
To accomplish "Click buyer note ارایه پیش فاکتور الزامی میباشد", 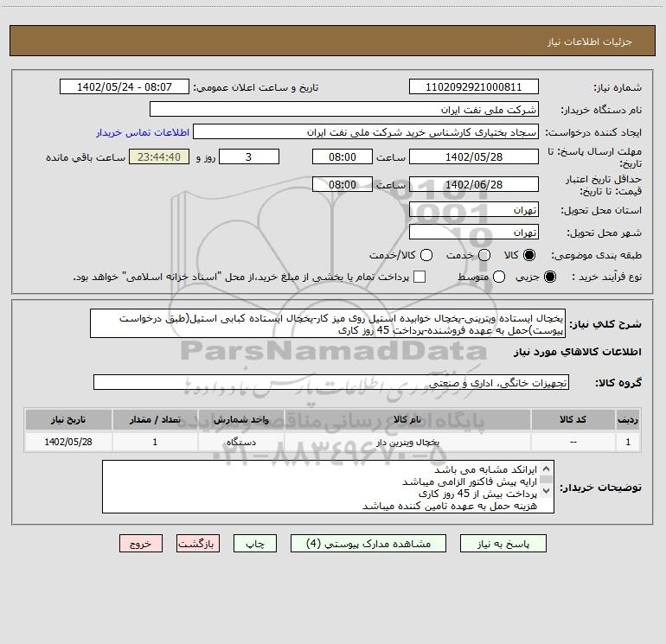I will click(x=470, y=481).
